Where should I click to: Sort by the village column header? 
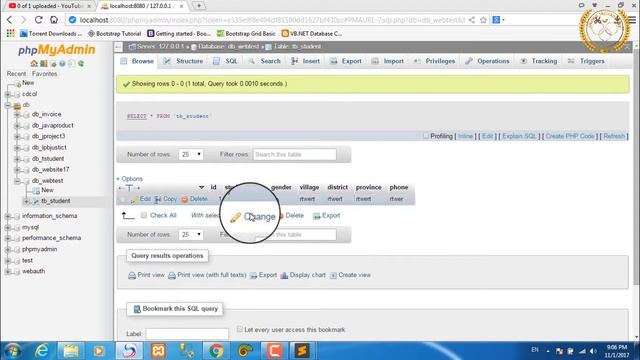pos(309,187)
